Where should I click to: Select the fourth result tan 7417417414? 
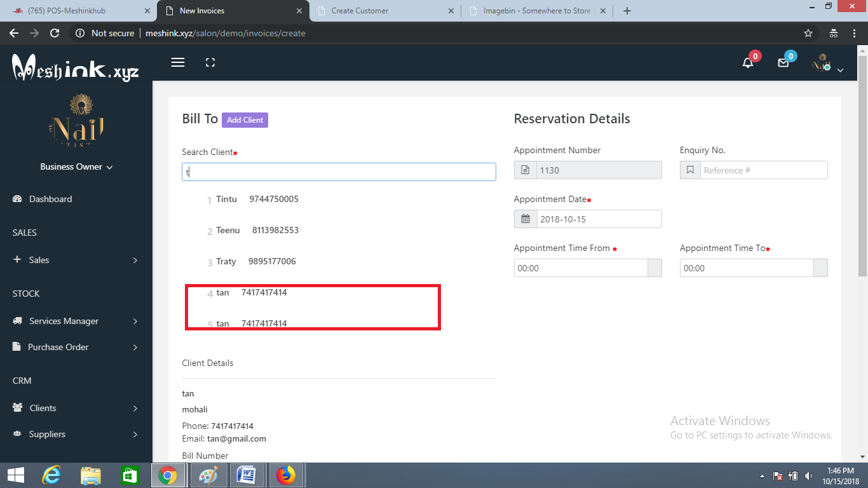[252, 292]
